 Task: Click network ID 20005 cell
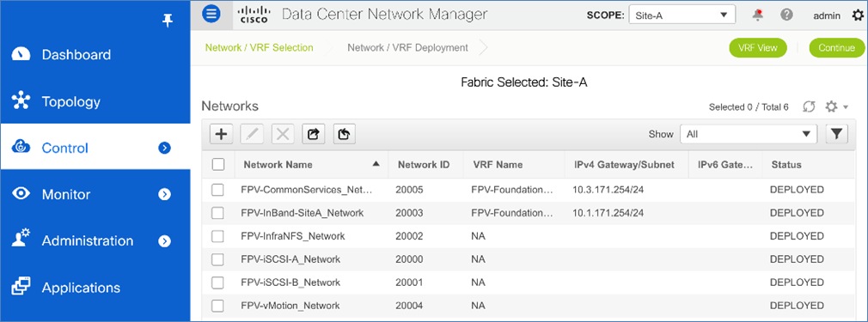click(x=409, y=190)
